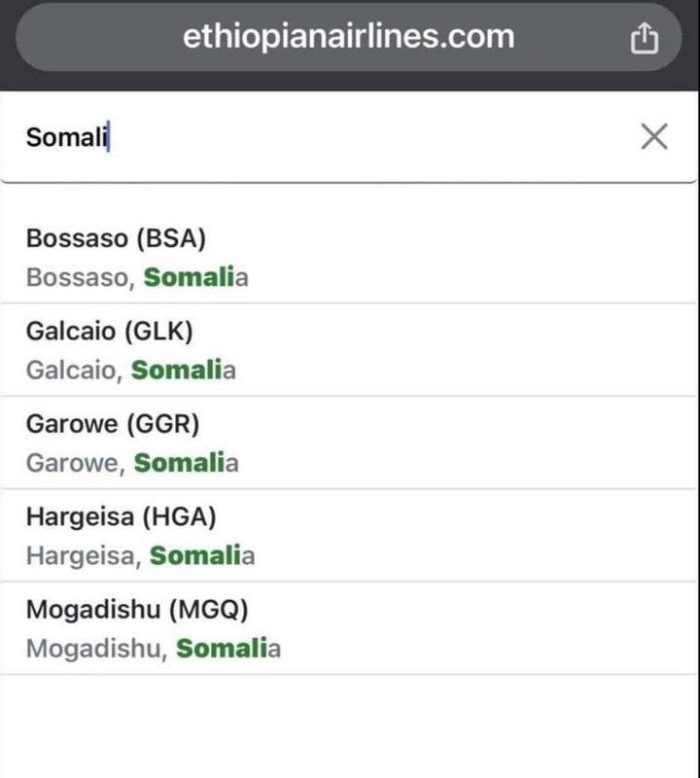Viewport: 700px width, 778px height.
Task: Select Bossaso (BSA) airport title
Action: tap(116, 238)
